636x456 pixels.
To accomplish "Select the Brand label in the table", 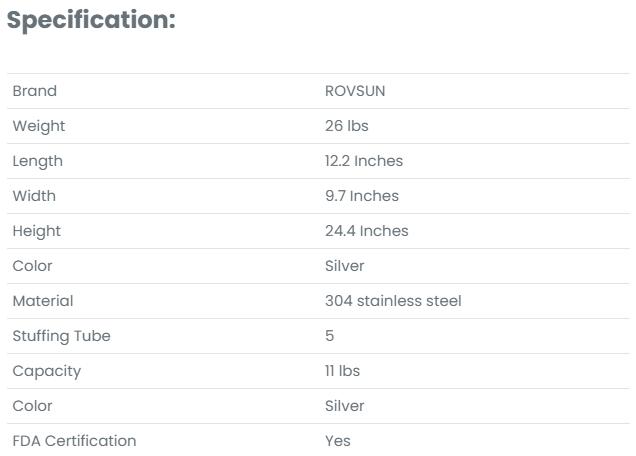I will point(35,91).
